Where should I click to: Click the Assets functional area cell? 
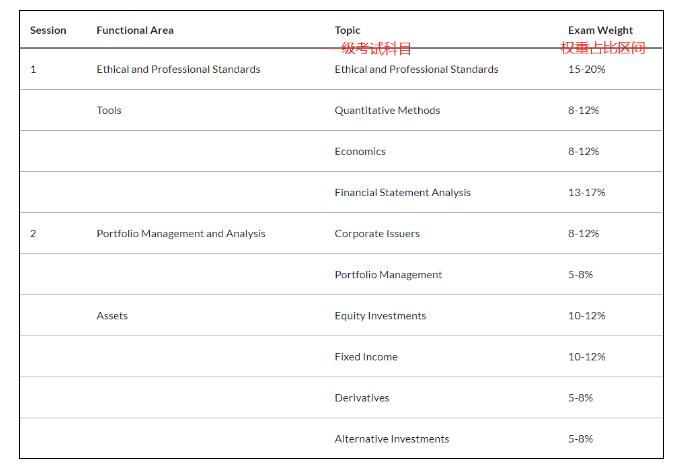112,315
